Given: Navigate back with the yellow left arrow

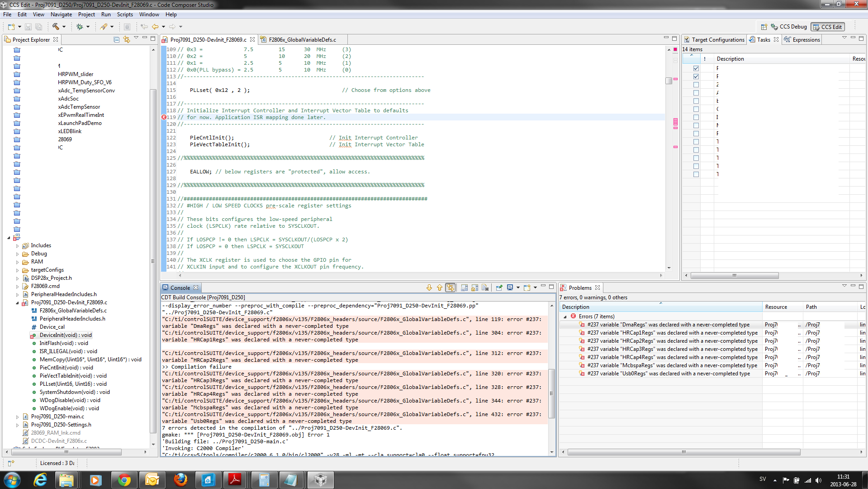Looking at the screenshot, I should coord(155,27).
